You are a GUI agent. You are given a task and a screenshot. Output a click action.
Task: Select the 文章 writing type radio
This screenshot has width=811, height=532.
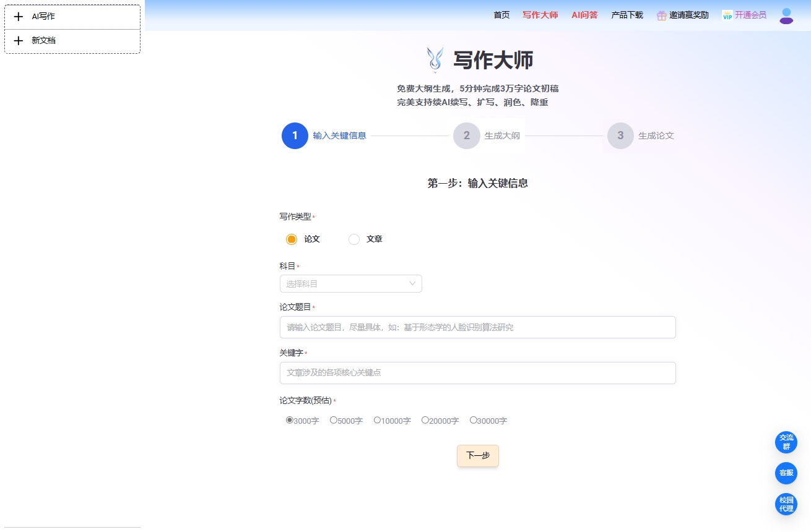[x=354, y=239]
